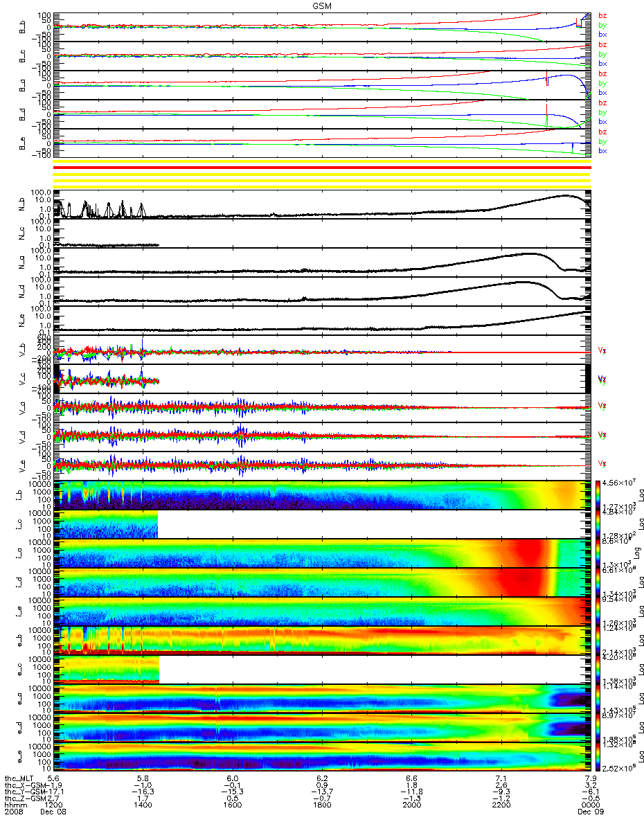The height and width of the screenshot is (831, 644).
Task: Select the by legend entry of B_c panel
Action: 602,54
